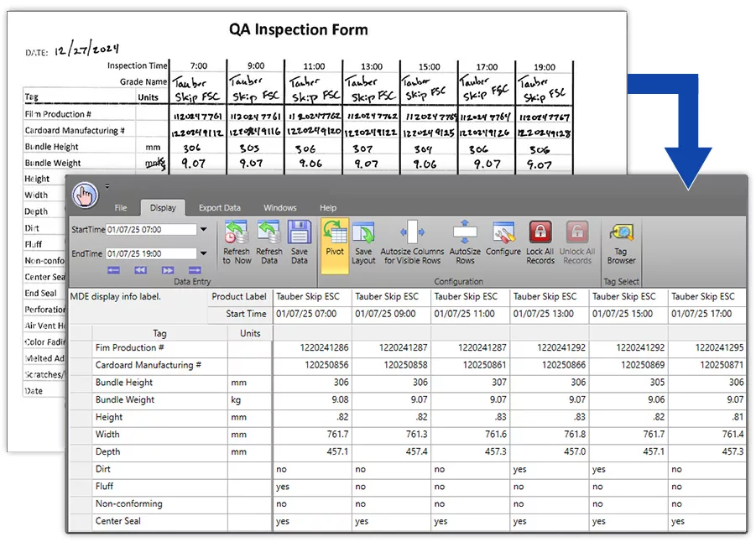Image resolution: width=756 pixels, height=542 pixels.
Task: Click the handwritten date on QA form
Action: (x=86, y=49)
